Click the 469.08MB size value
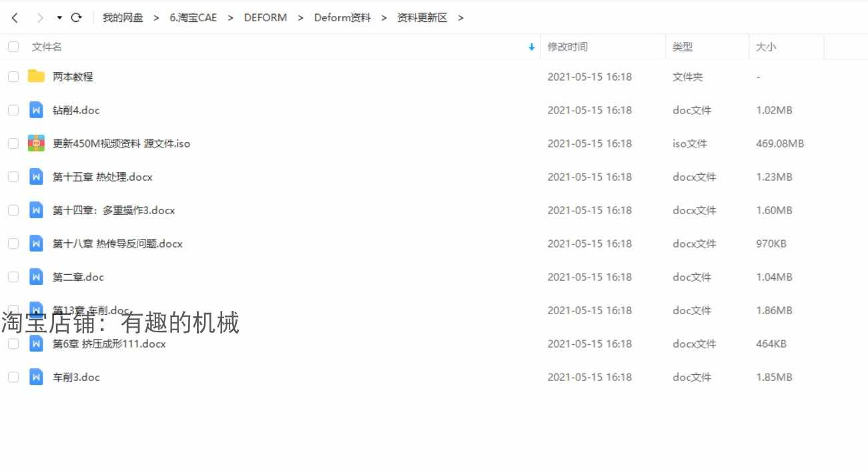Image resolution: width=868 pixels, height=473 pixels. pyautogui.click(x=780, y=143)
